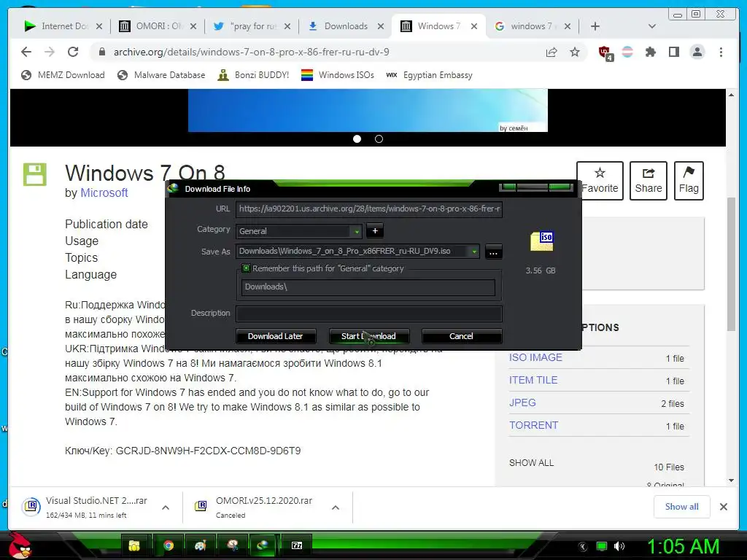Click the archive.org floppy disk software icon
Viewport: 747px width, 560px height.
pos(35,174)
